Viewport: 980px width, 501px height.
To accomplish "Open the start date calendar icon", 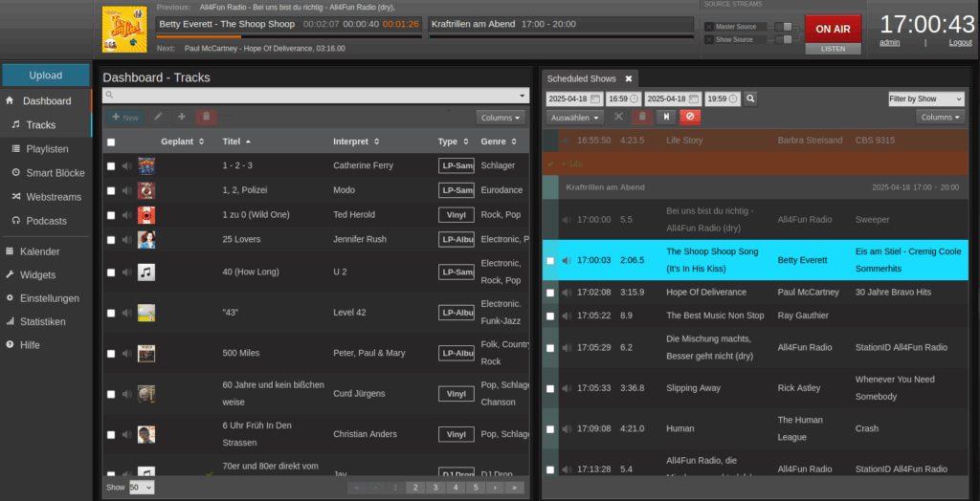I will click(x=595, y=98).
